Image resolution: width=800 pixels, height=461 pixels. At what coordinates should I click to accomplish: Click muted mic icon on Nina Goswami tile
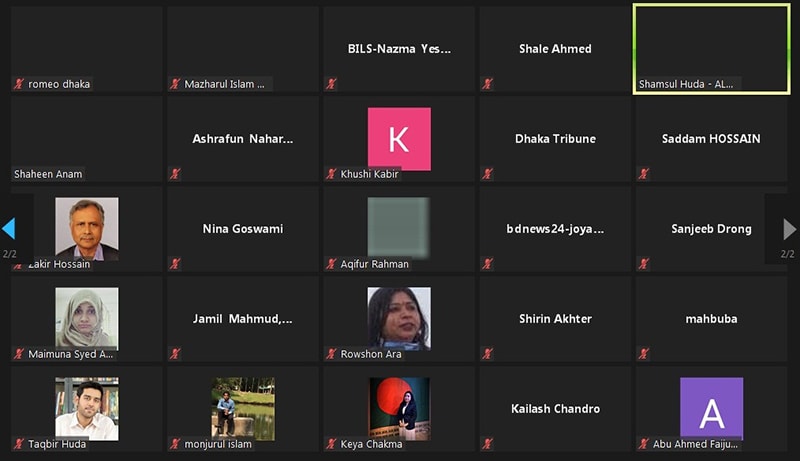point(175,264)
